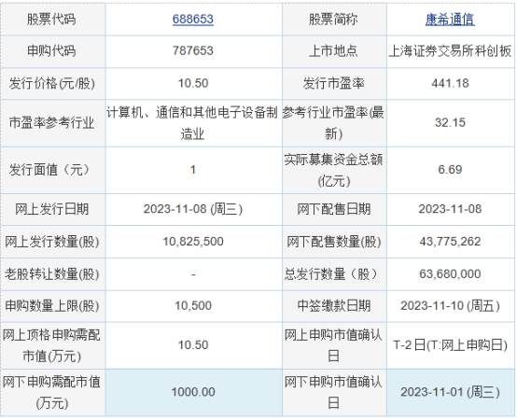This screenshot has width=517, height=420.
Task: Click the industry P/E value 32.15
Action: [450, 122]
